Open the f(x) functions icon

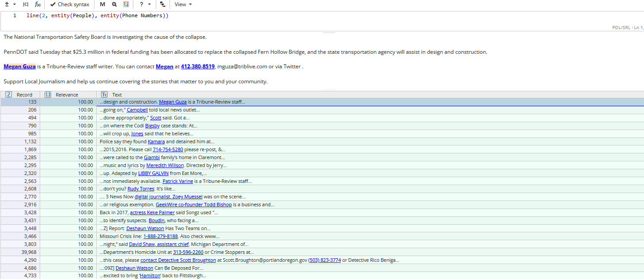[38, 4]
